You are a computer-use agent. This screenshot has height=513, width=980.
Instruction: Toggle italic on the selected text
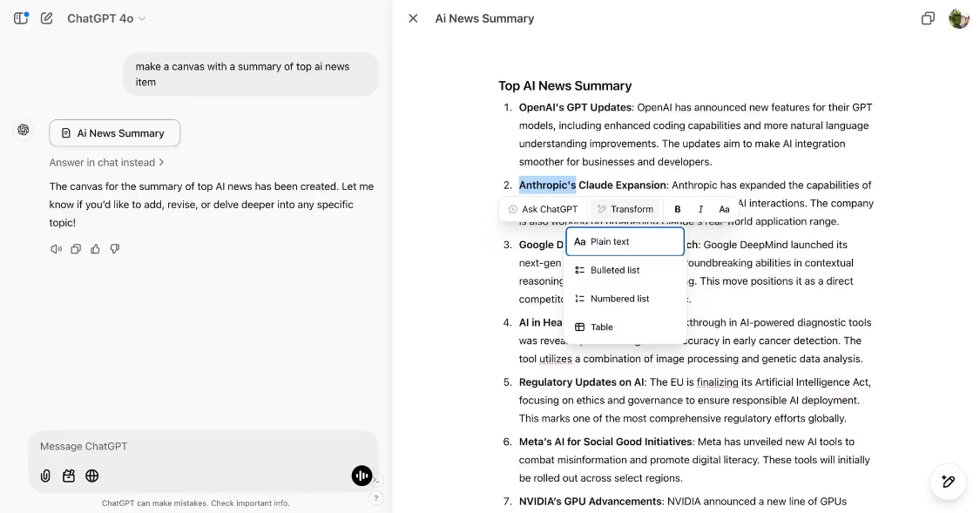(700, 209)
